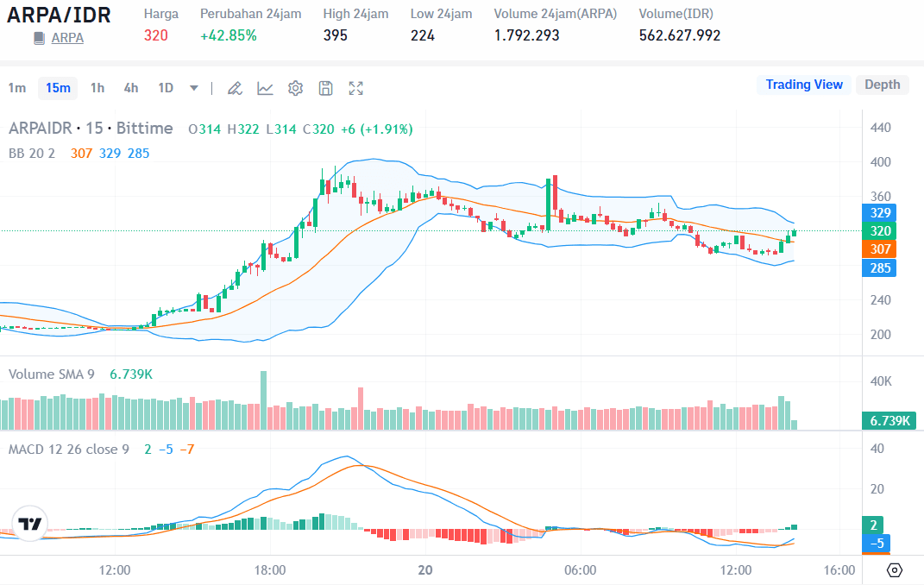Open the drawing tools pencil icon

(235, 88)
